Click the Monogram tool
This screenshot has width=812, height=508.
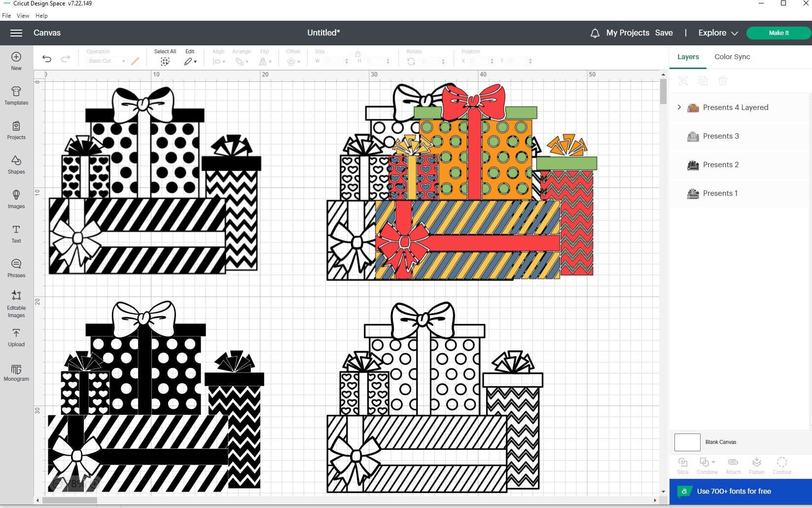click(16, 373)
